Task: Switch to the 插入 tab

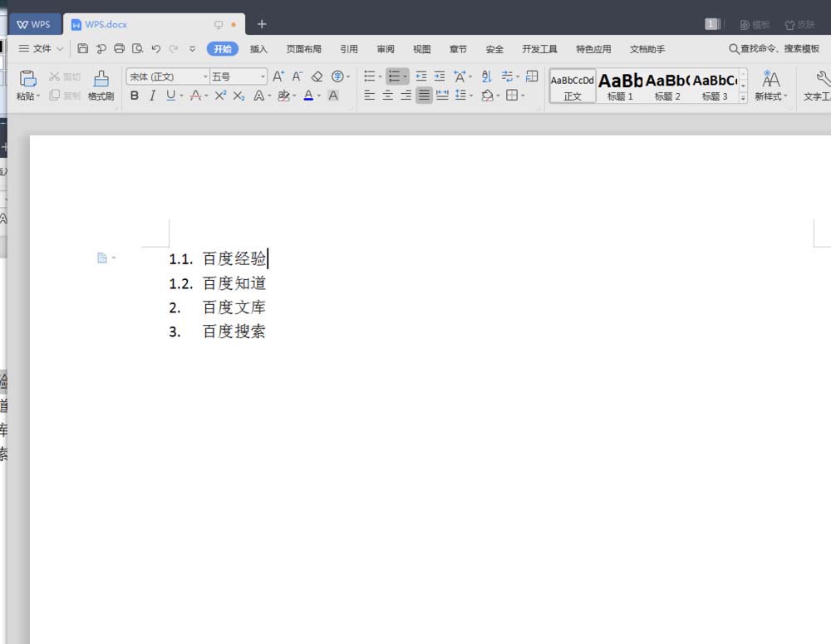Action: [x=258, y=49]
